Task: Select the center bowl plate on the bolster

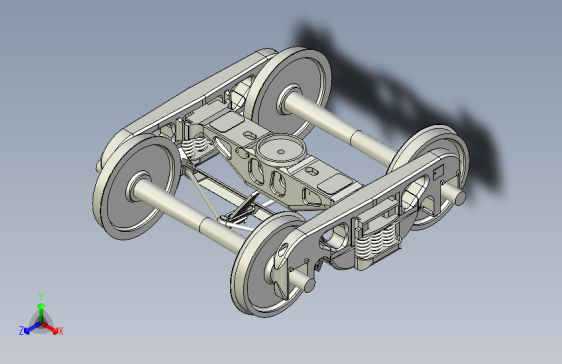Action: [281, 149]
